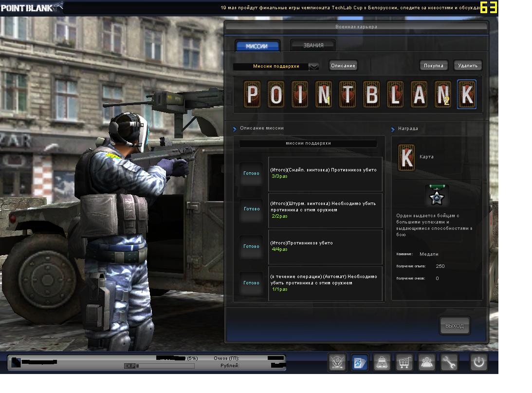Click the Рублей label
The height and width of the screenshot is (393, 532).
pyautogui.click(x=230, y=366)
